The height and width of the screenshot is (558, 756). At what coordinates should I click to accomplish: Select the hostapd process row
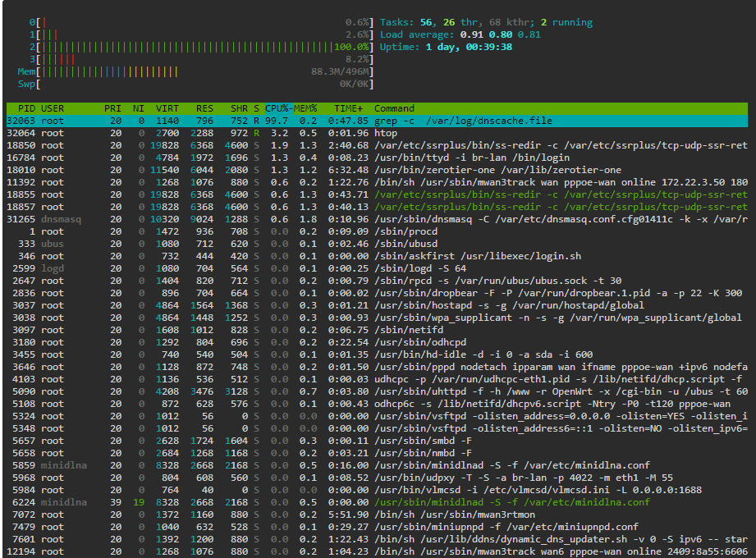(377, 305)
